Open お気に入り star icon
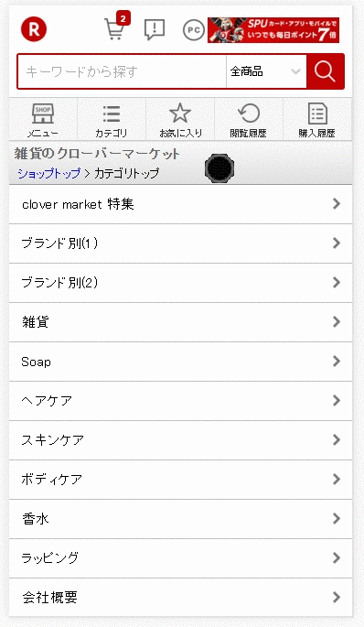 tap(180, 120)
